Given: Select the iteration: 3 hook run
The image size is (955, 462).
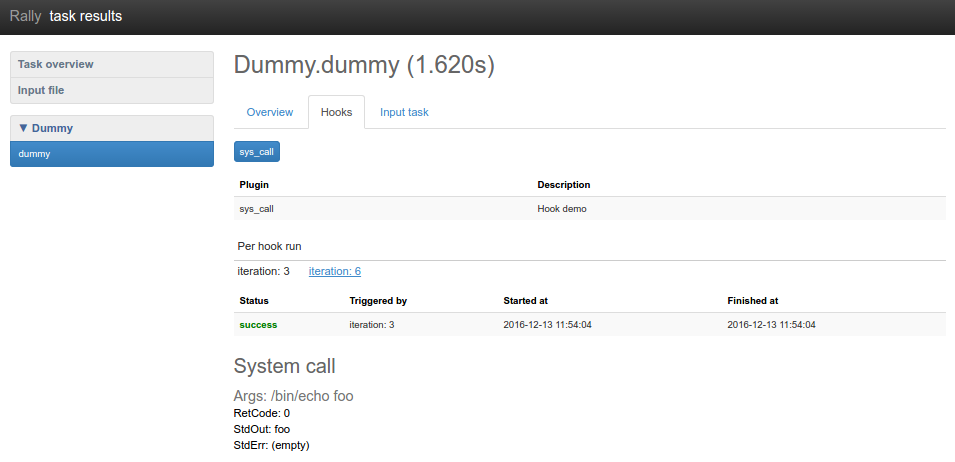Looking at the screenshot, I should (263, 271).
